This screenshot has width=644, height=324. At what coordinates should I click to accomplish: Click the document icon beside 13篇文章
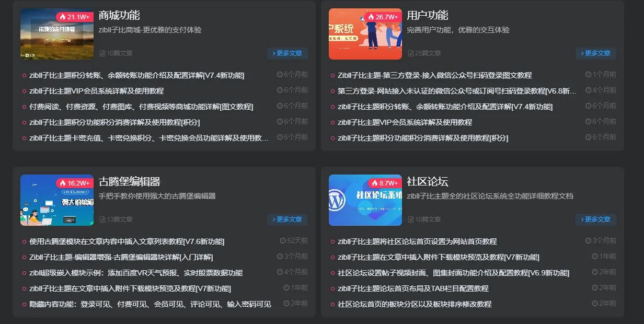pos(102,219)
